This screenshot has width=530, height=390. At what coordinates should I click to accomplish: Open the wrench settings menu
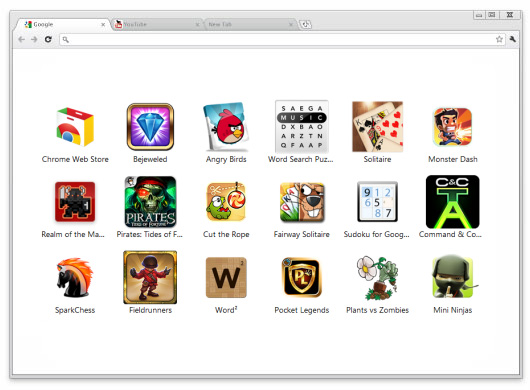(513, 39)
